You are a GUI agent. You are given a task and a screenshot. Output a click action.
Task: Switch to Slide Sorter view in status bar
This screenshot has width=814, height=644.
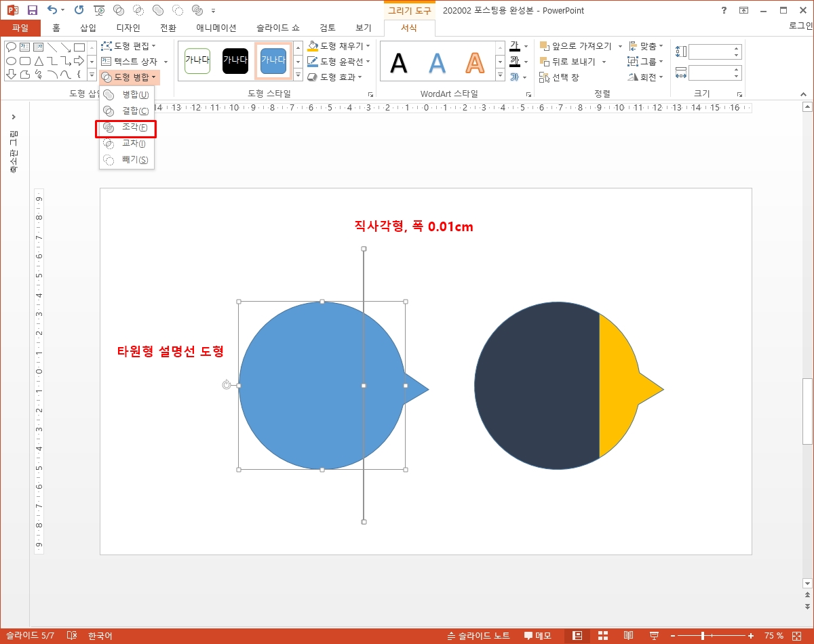pos(602,636)
